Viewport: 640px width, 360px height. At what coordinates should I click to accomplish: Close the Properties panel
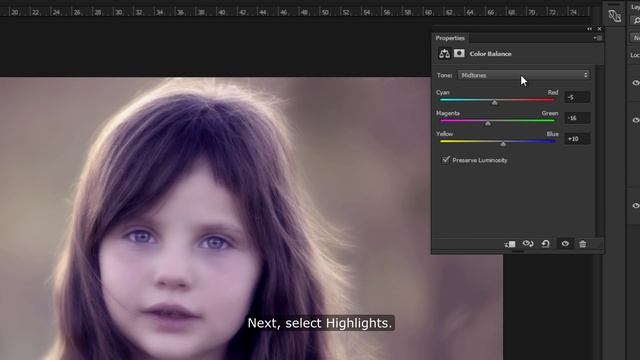(x=599, y=29)
